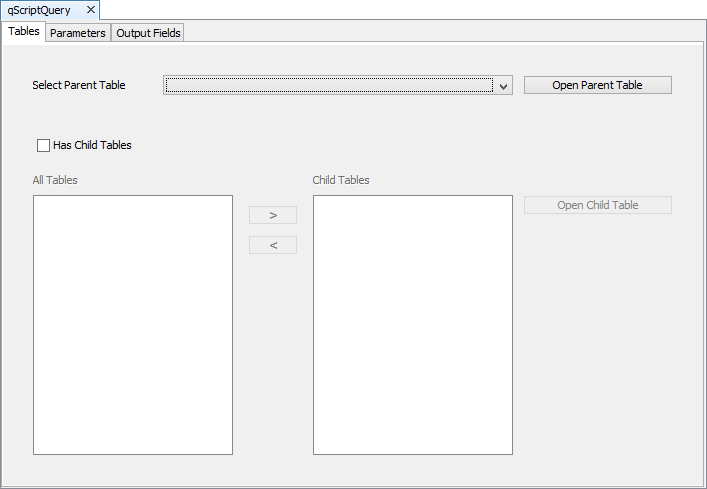Select the qScriptQuery document tab
This screenshot has width=707, height=489.
(40, 10)
